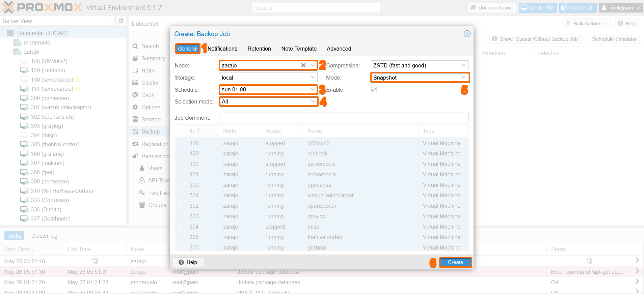Image resolution: width=644 pixels, height=294 pixels.
Task: Click the Proxmox logo
Action: coord(42,7)
